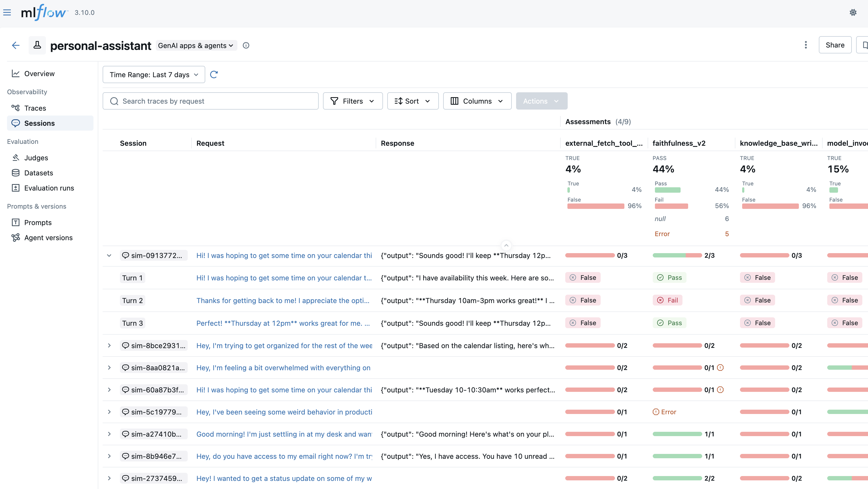Open the hamburger navigation menu
The image size is (868, 489).
tap(7, 12)
